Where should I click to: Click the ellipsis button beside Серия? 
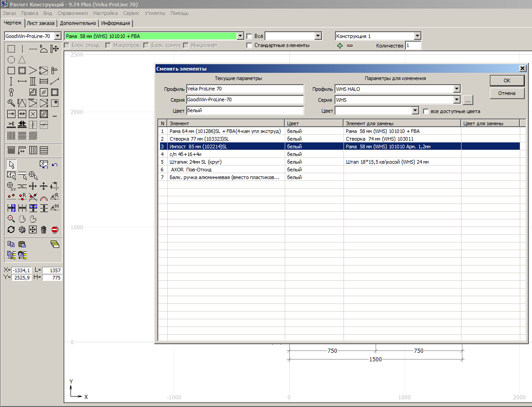[x=468, y=100]
